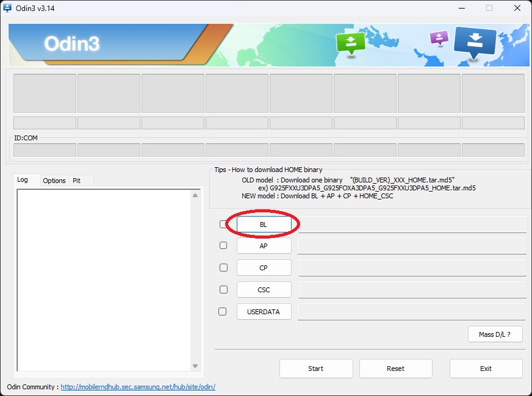Enable the BL file checkbox
Screen dimensions: 532x396
click(x=223, y=225)
